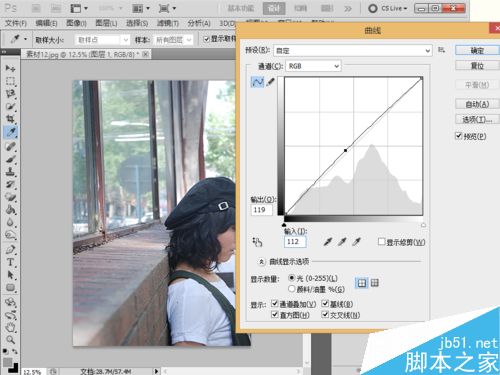Open the Channel RGB dropdown
The image size is (500, 375).
point(313,66)
